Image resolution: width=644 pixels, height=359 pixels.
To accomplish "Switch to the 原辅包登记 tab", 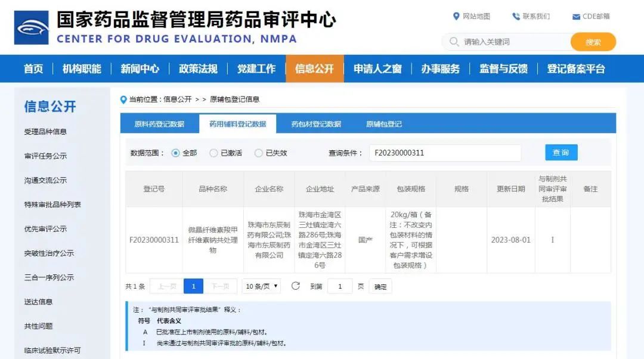I will [x=384, y=124].
